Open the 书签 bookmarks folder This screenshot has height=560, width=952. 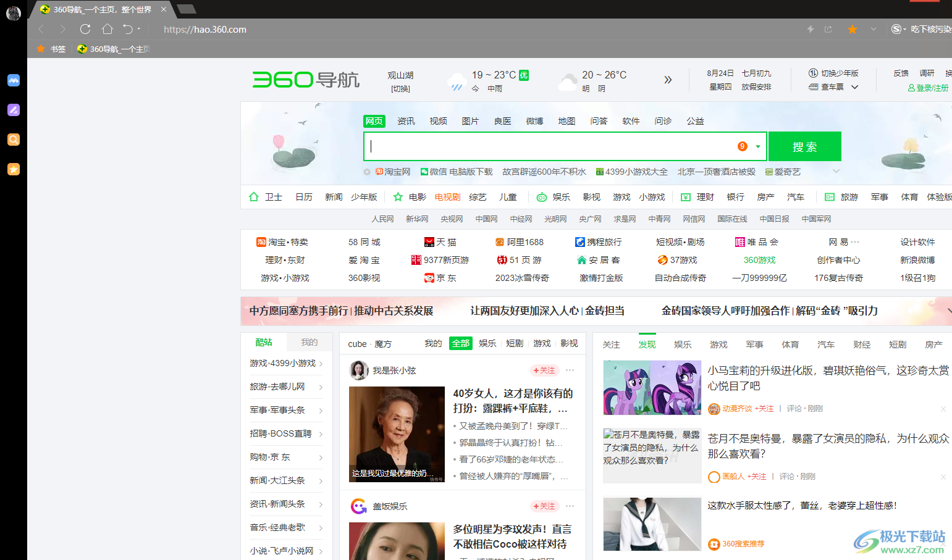[51, 49]
